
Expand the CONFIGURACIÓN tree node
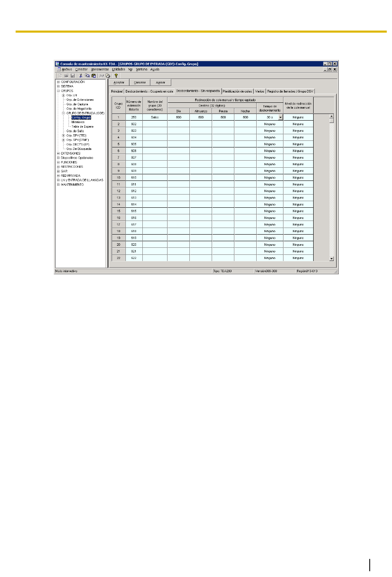point(58,82)
